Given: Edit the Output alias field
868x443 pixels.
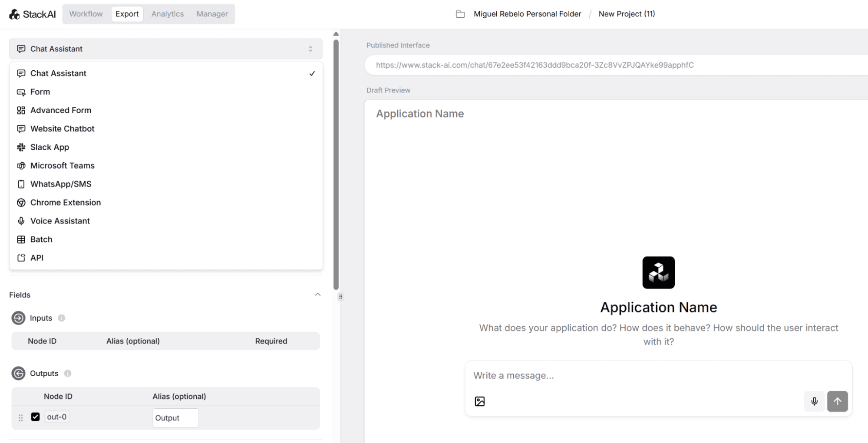Looking at the screenshot, I should pyautogui.click(x=175, y=418).
